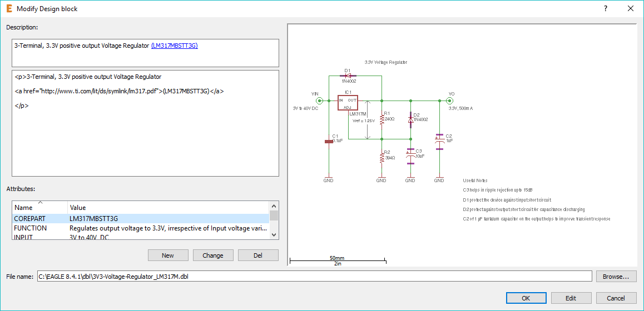The width and height of the screenshot is (644, 311).
Task: Click the 'C3 helps in ripple rejection' note
Action: [x=497, y=190]
